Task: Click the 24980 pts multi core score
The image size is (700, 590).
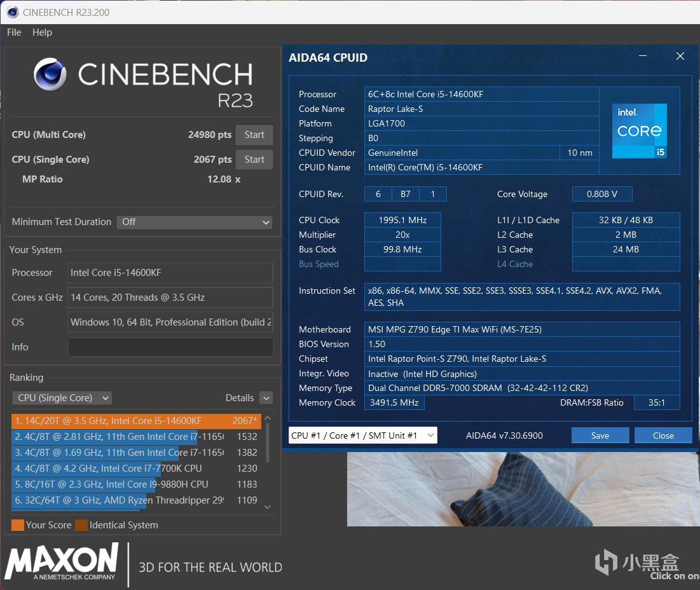Action: click(209, 135)
